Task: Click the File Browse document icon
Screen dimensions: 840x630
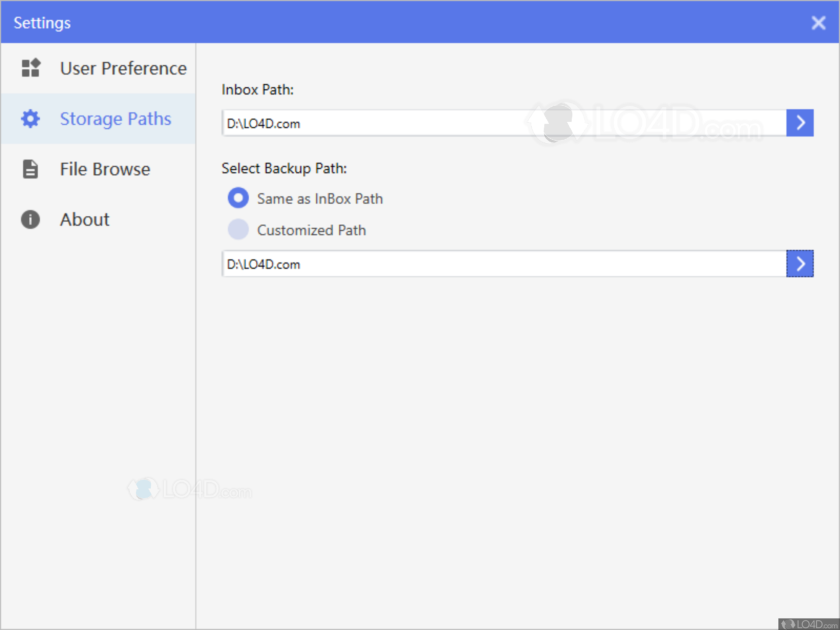Action: click(x=31, y=169)
